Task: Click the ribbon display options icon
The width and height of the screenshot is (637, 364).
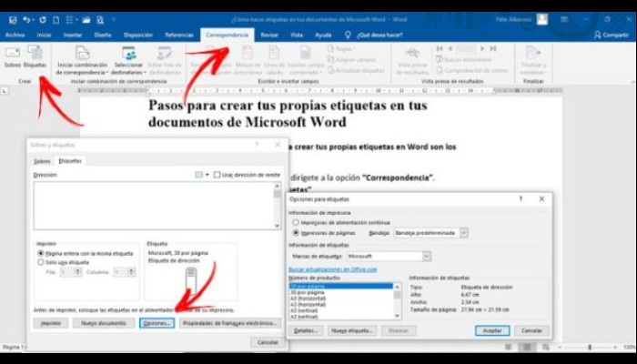Action: 564,19
